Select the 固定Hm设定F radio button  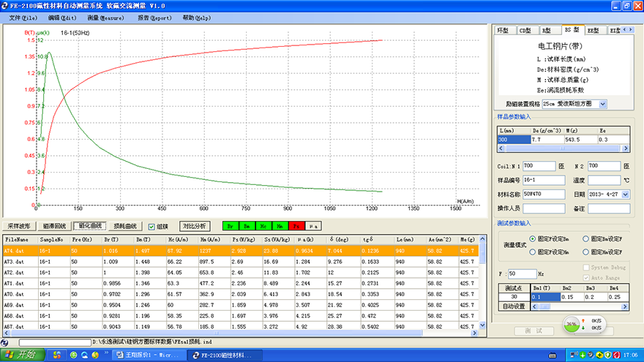[585, 252]
